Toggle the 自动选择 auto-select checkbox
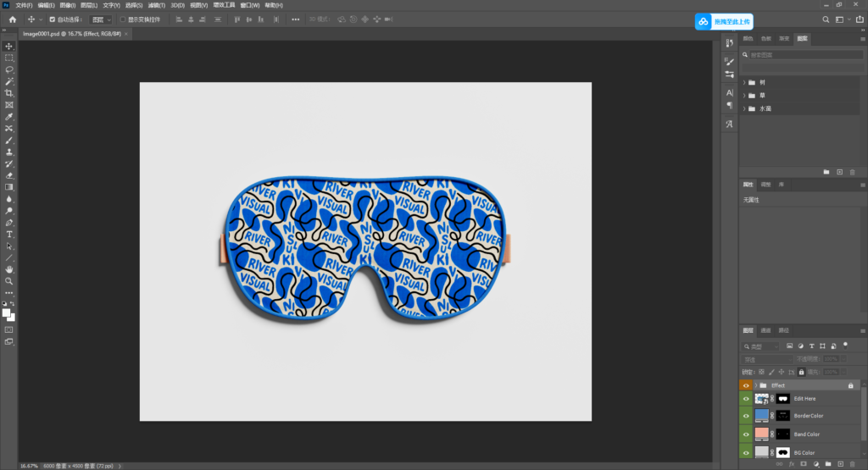Image resolution: width=868 pixels, height=470 pixels. coord(53,19)
